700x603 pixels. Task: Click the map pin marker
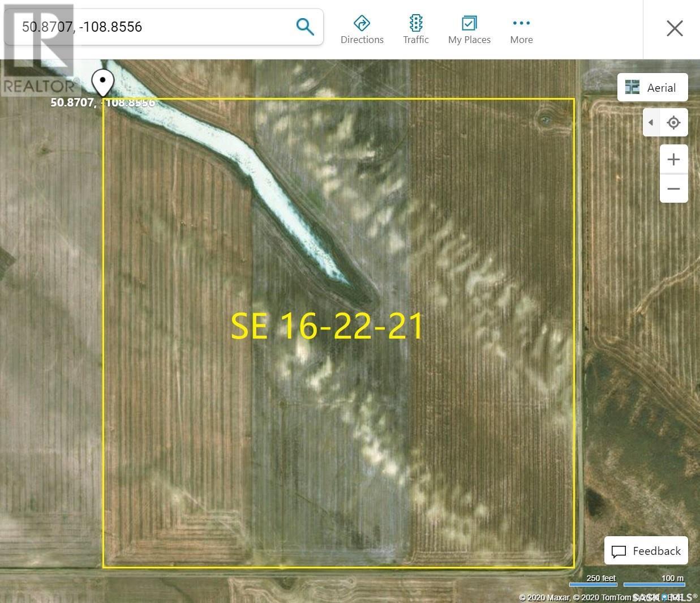[102, 83]
